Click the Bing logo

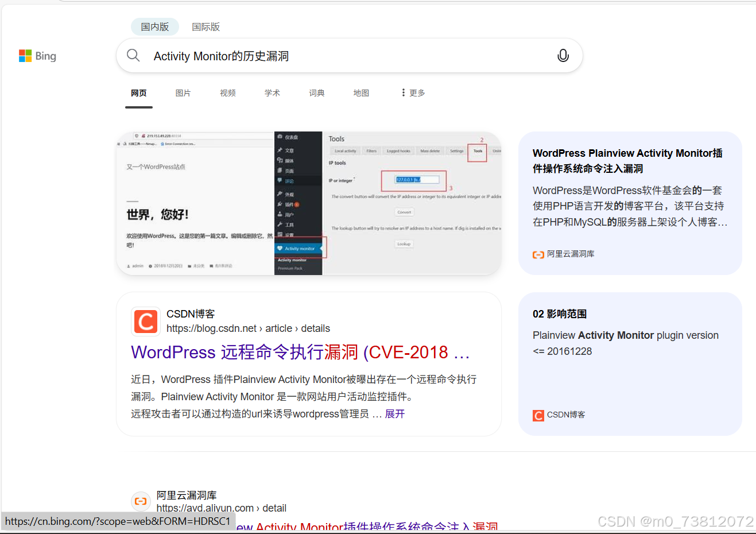37,56
